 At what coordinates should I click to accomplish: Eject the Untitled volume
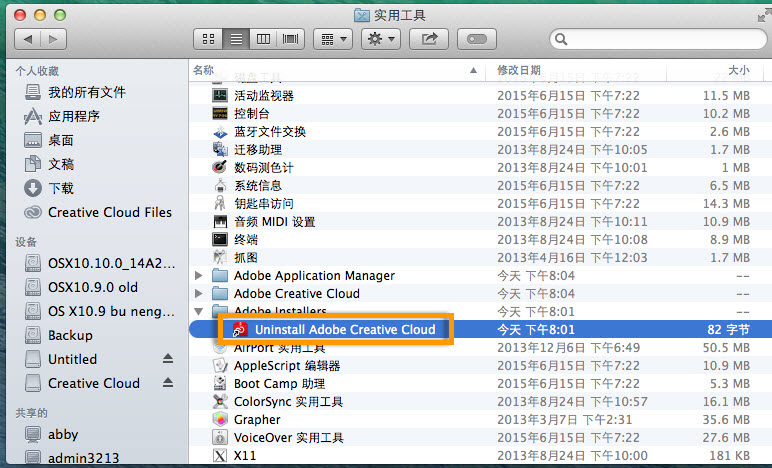coord(168,359)
